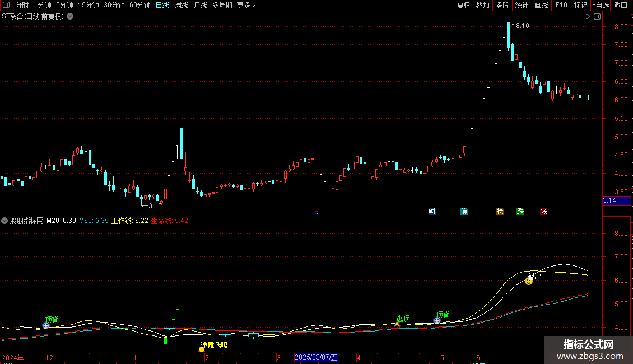The image size is (633, 364).
Task: Click the 榜 info marker
Action: pyautogui.click(x=500, y=212)
